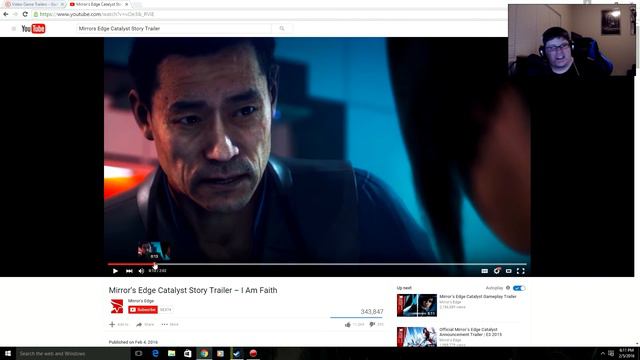This screenshot has width=640, height=360.
Task: Open the Autoplay info icon
Action: 508,288
